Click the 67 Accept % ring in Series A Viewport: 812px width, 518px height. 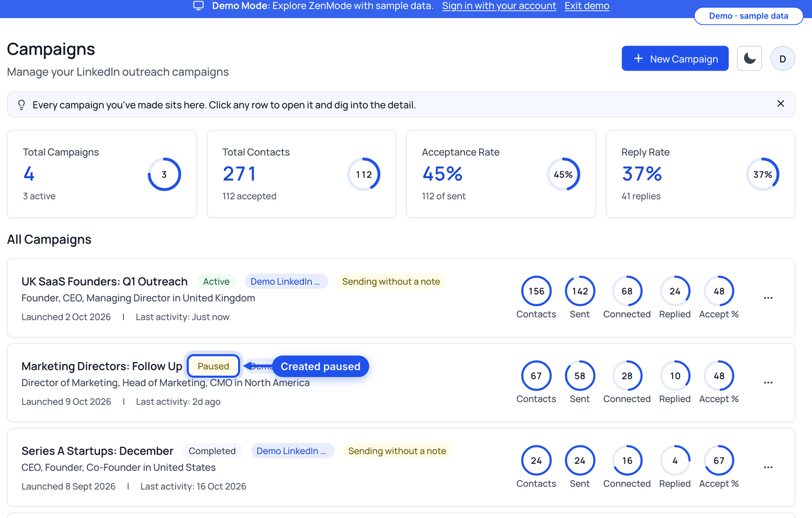(x=719, y=461)
